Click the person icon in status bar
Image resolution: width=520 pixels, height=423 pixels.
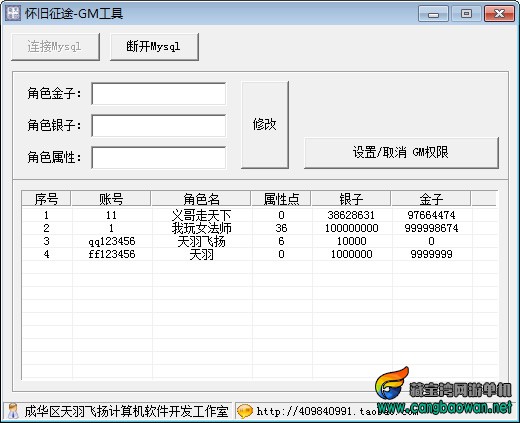click(13, 411)
